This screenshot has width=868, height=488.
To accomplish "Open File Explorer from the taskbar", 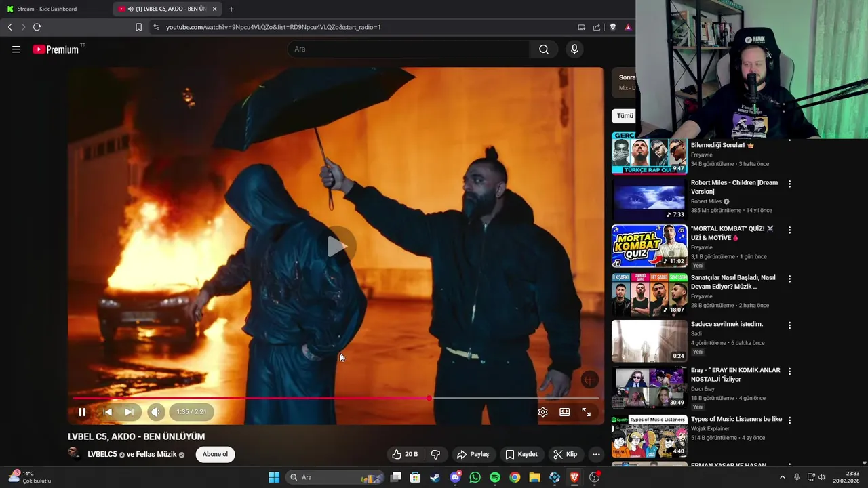I will (534, 477).
